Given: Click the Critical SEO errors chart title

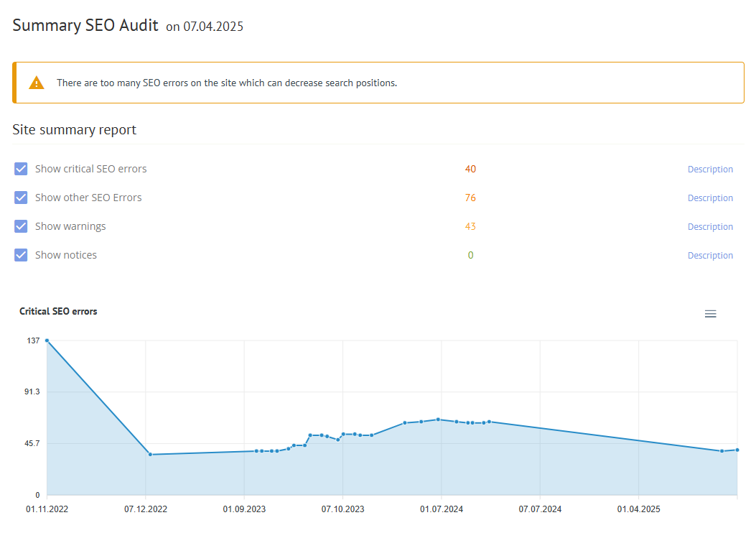Looking at the screenshot, I should [58, 312].
